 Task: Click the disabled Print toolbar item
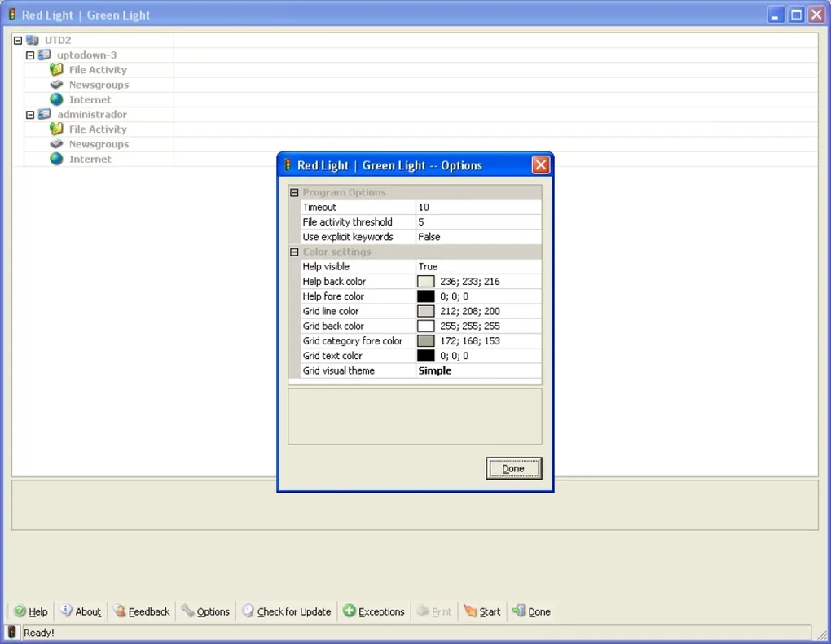[434, 611]
